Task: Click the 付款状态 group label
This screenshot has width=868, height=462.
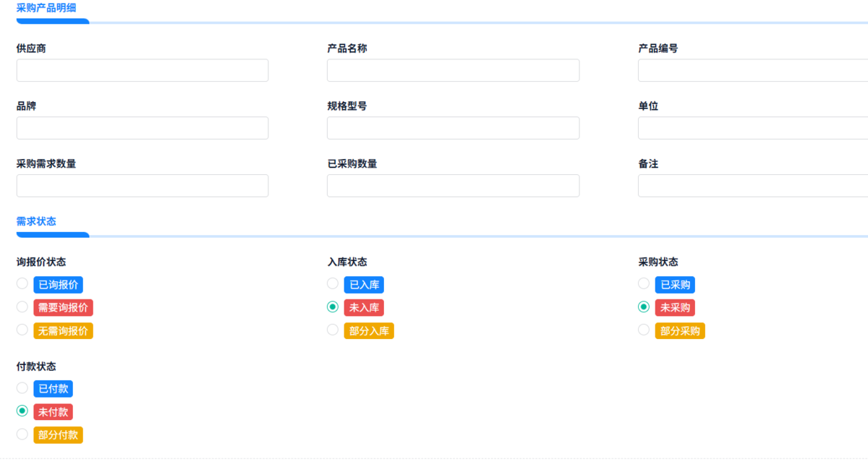Action: pos(36,367)
